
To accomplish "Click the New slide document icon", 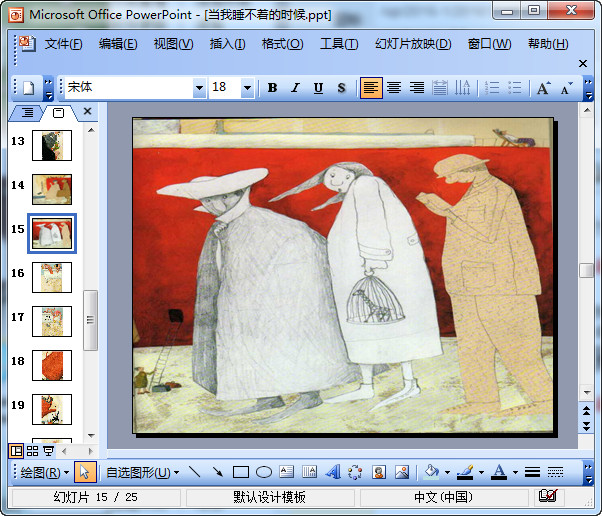I will pyautogui.click(x=29, y=88).
